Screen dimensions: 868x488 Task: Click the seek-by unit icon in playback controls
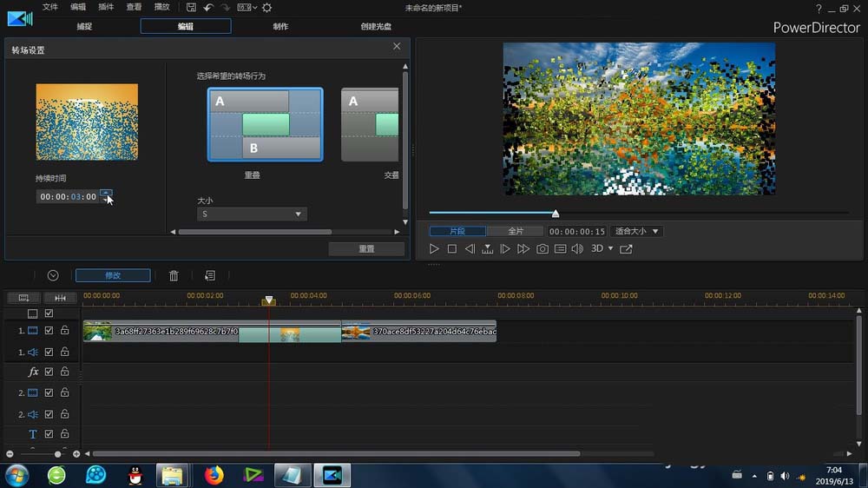coord(487,248)
